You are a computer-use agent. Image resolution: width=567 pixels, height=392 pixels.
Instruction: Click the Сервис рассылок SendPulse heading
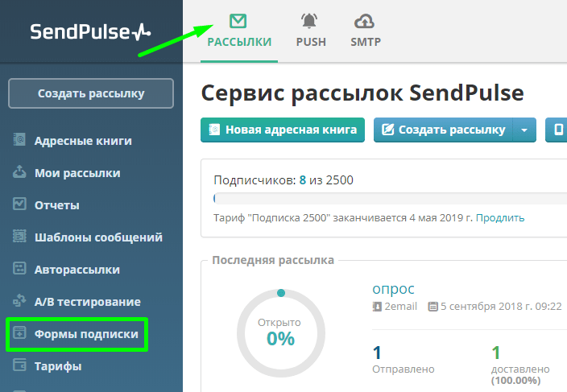[x=362, y=93]
